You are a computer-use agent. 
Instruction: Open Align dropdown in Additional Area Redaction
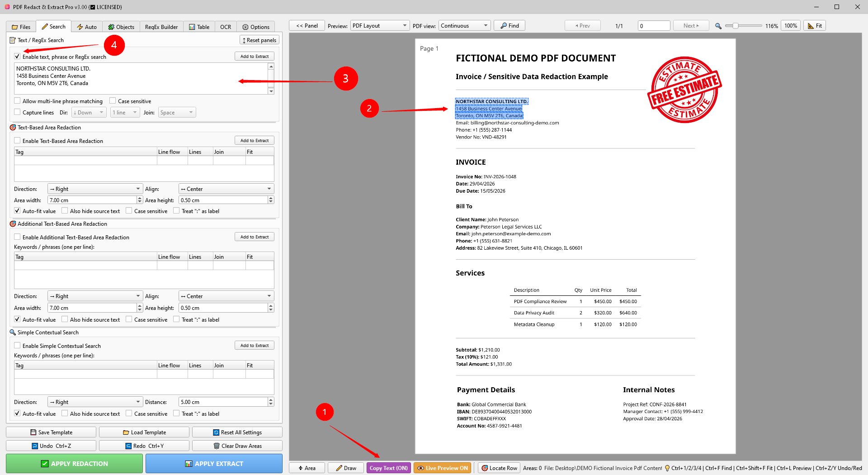[x=226, y=296]
